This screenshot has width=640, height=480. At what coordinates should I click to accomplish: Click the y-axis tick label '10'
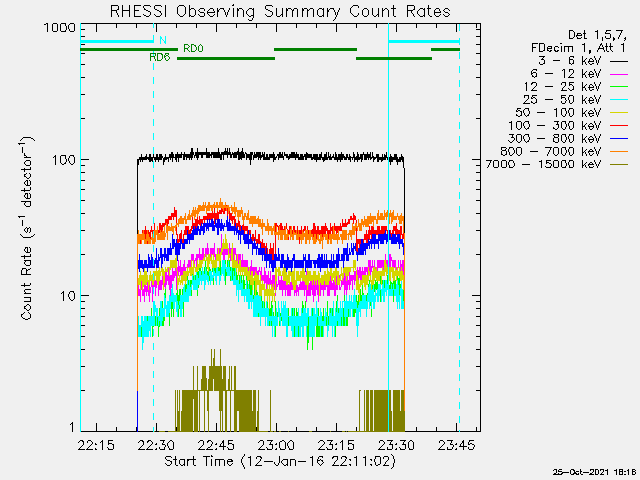[x=68, y=296]
